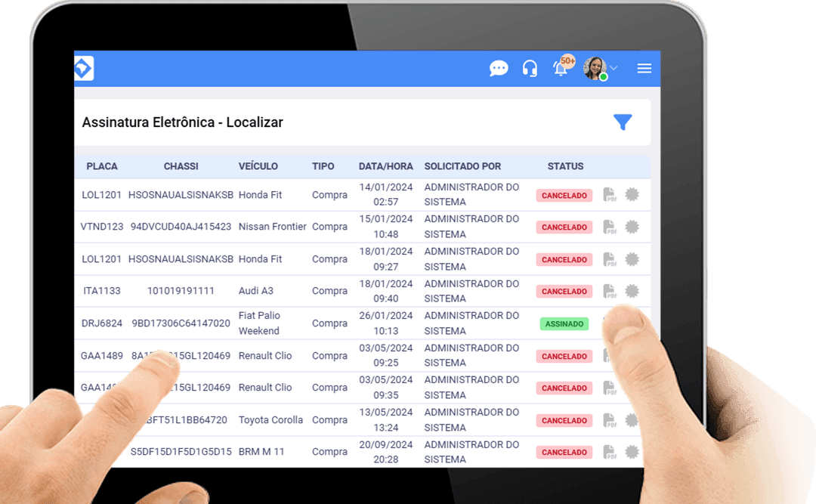Click the app logo in header
Screen dimensions: 816x504
(83, 69)
